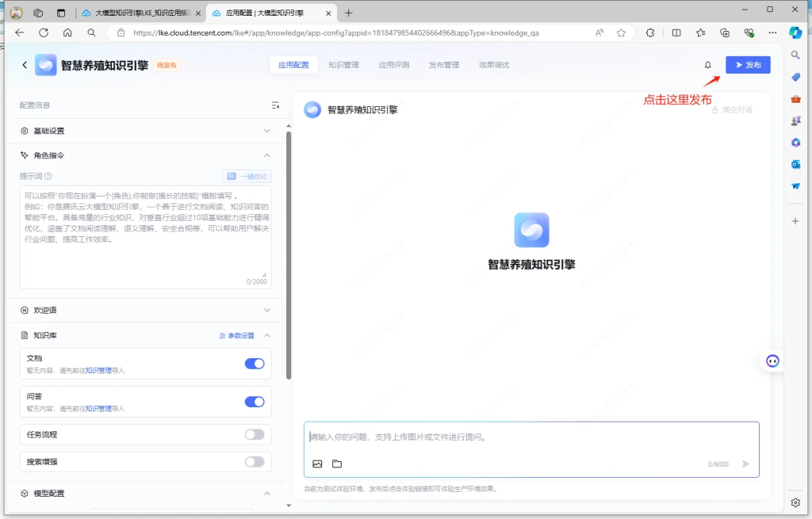The image size is (812, 519).
Task: Click the back arrow beside app name
Action: coord(25,65)
